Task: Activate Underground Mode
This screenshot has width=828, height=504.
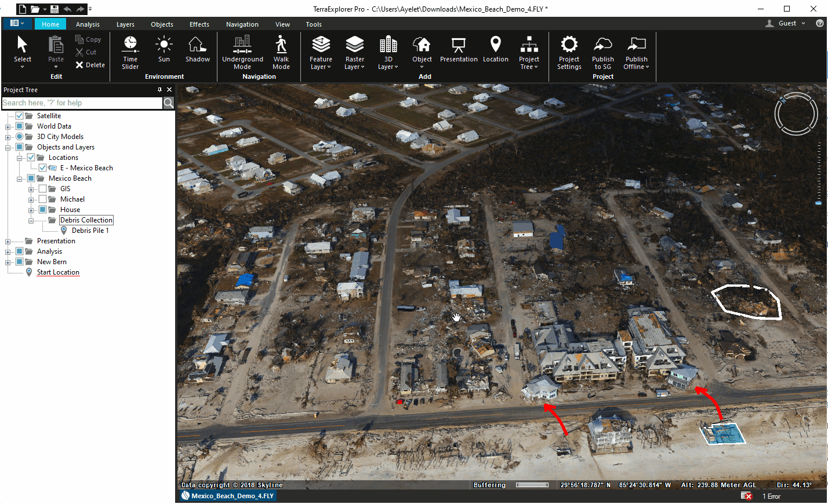Action: (242, 52)
